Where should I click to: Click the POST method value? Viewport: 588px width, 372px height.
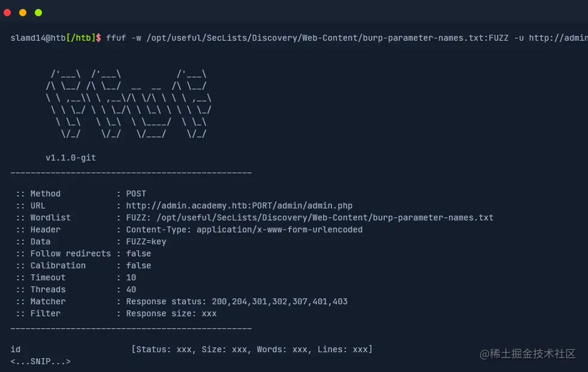click(x=136, y=193)
